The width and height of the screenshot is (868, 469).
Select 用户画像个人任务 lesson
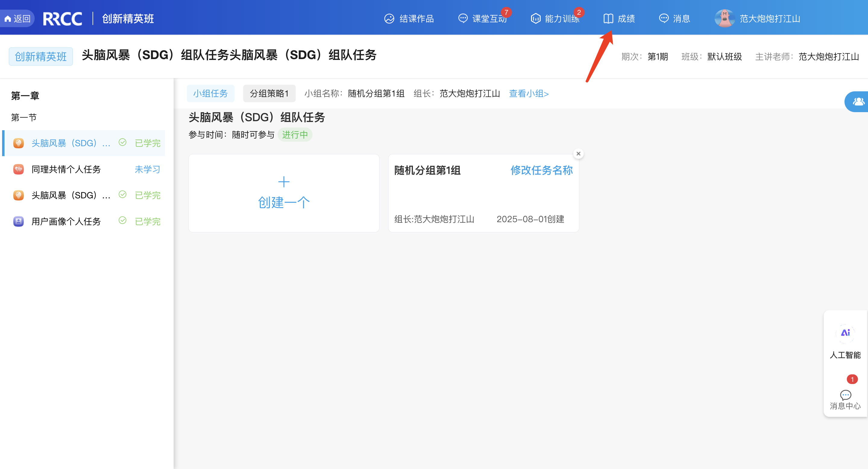click(84, 221)
